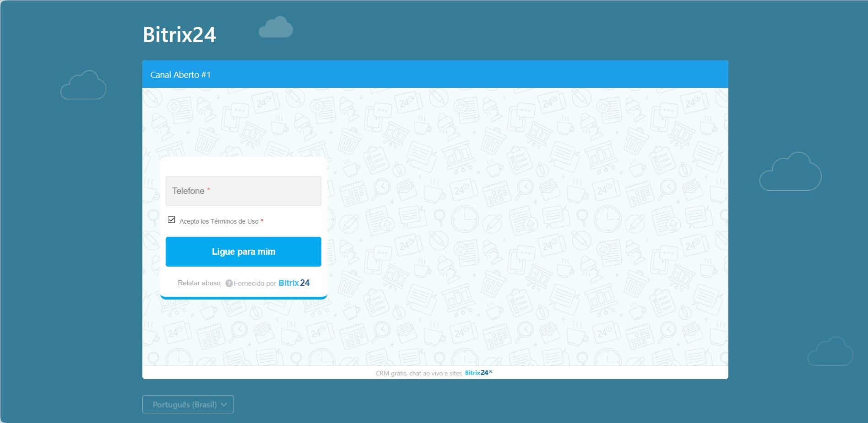Click the Ligue para mim button
Image resolution: width=868 pixels, height=423 pixels.
(x=244, y=252)
